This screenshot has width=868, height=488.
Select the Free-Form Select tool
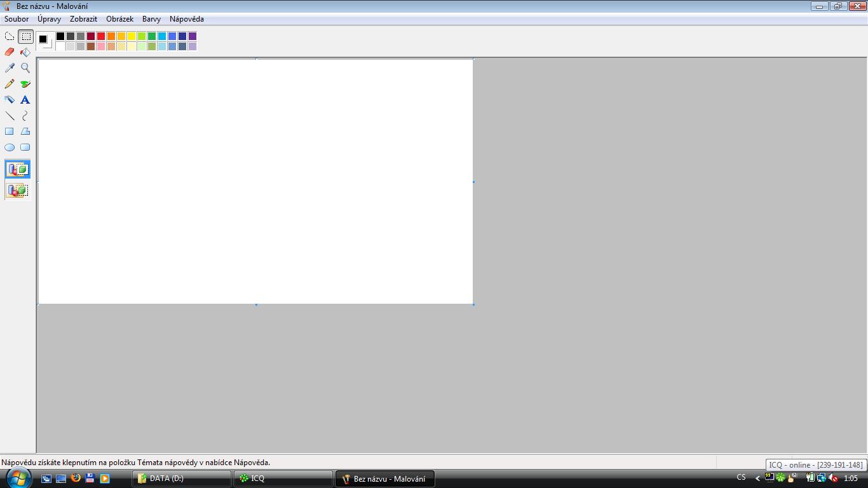coord(10,36)
